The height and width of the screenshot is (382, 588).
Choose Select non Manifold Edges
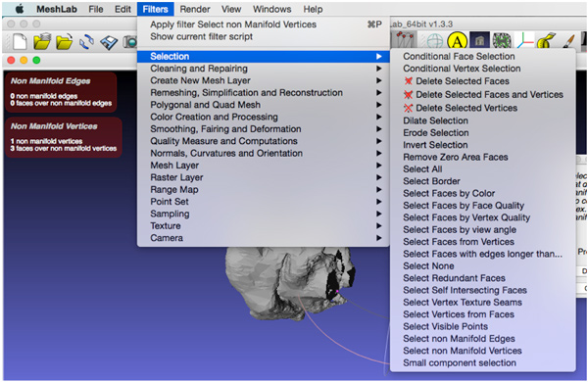482,339
